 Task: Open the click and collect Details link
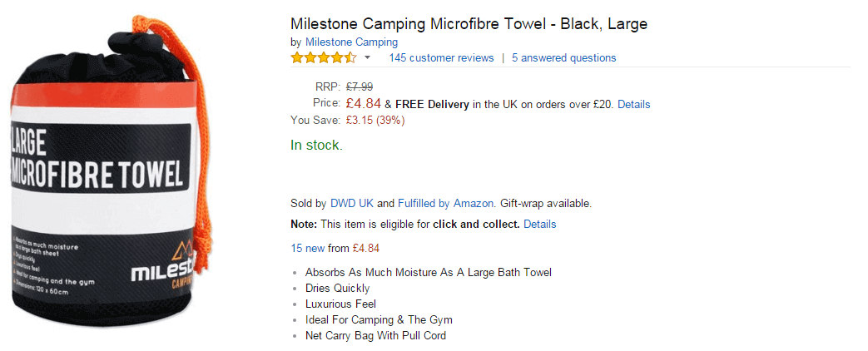coord(540,225)
